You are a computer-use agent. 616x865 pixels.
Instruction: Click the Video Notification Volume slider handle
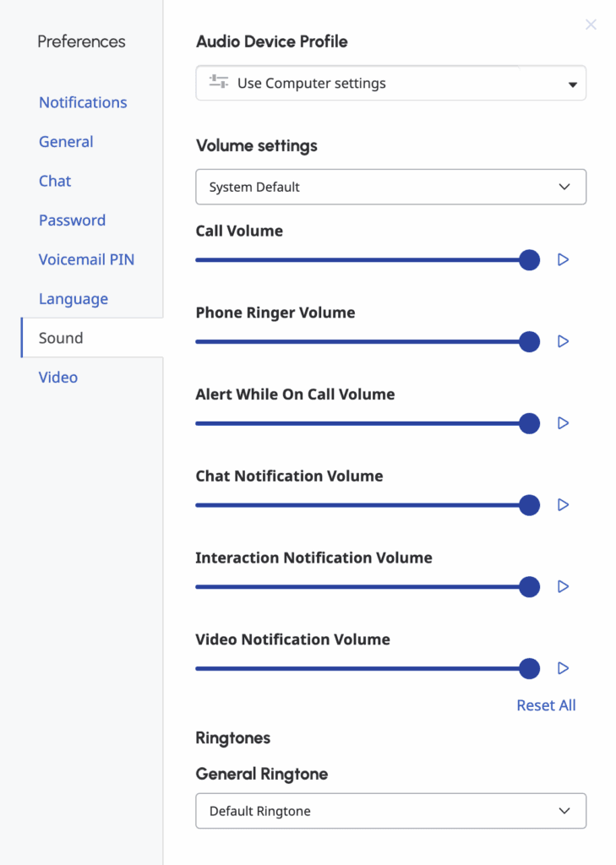point(529,668)
